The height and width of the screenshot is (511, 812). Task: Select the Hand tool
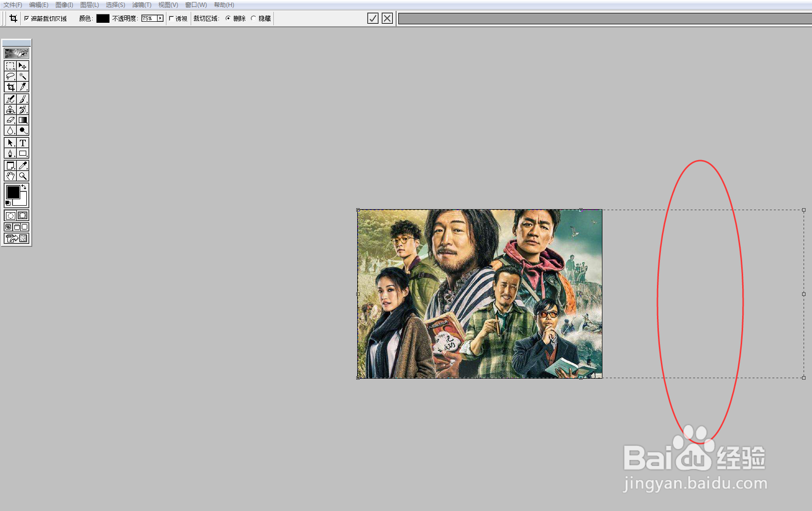click(10, 176)
